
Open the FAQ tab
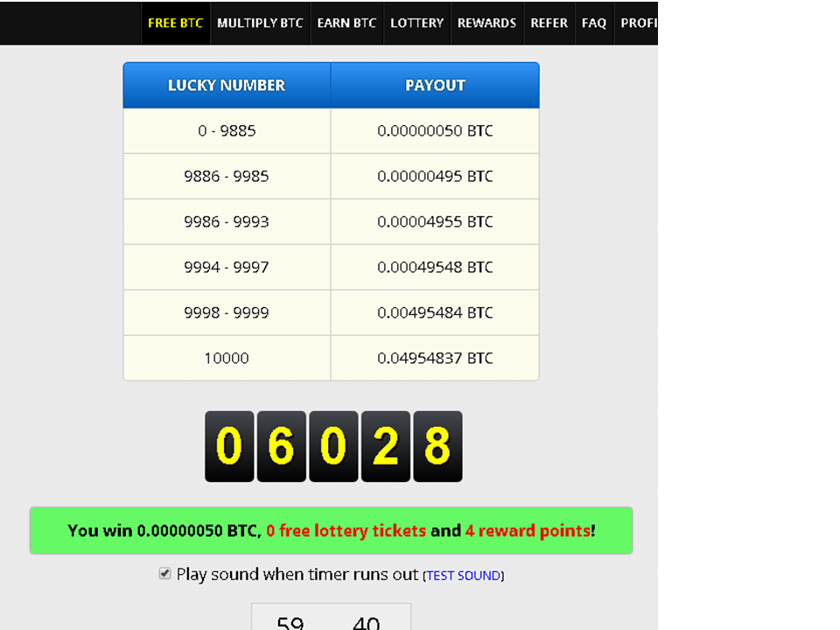click(x=593, y=23)
